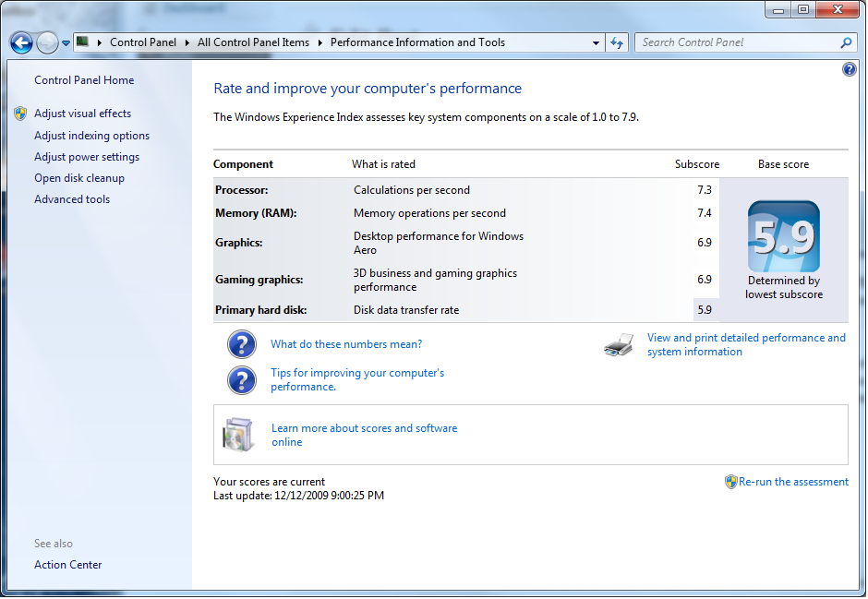Open the recent pages dropdown arrow

click(66, 42)
